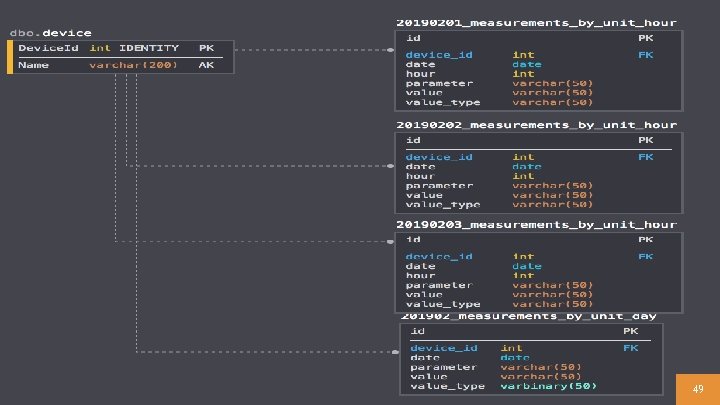Click the 20190203_measurements_by_unit_hour table title
This screenshot has width=720, height=405.
click(x=536, y=225)
